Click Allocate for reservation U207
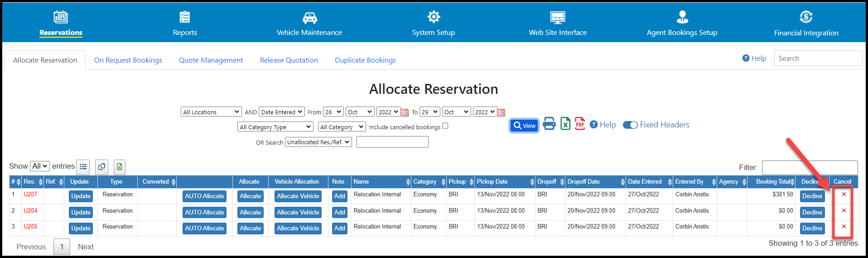This screenshot has width=868, height=258. click(251, 196)
